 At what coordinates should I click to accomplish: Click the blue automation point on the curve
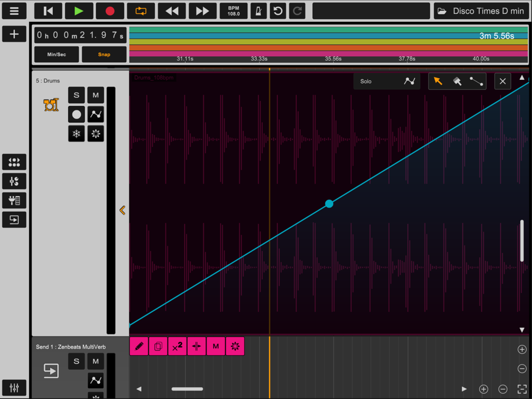pyautogui.click(x=329, y=204)
